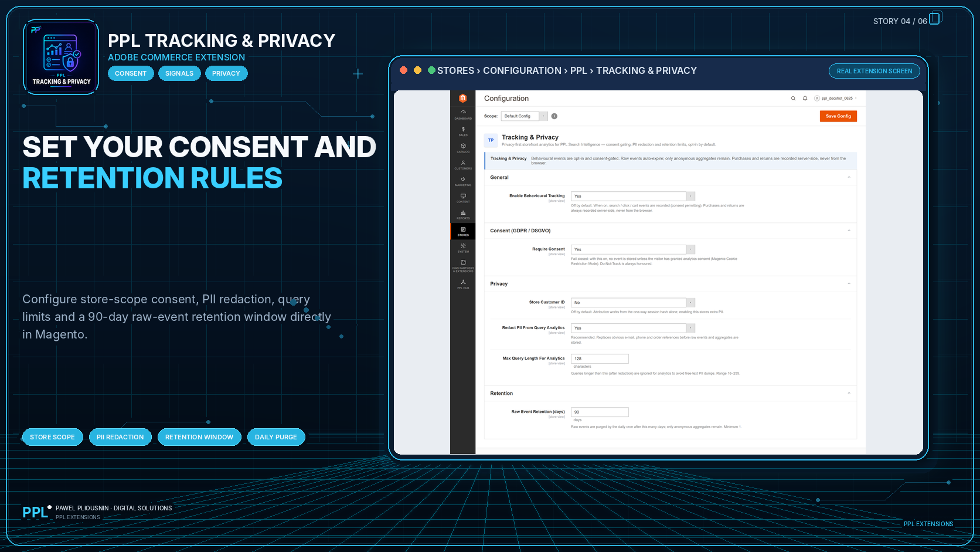Click the DAILY PURGE pill

click(x=276, y=437)
